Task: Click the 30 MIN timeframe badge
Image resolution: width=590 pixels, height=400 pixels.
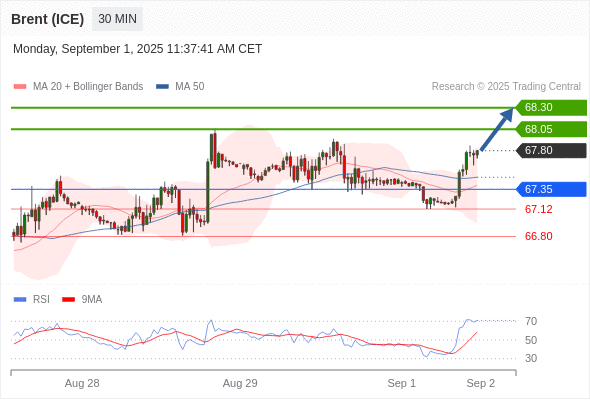Action: 117,19
